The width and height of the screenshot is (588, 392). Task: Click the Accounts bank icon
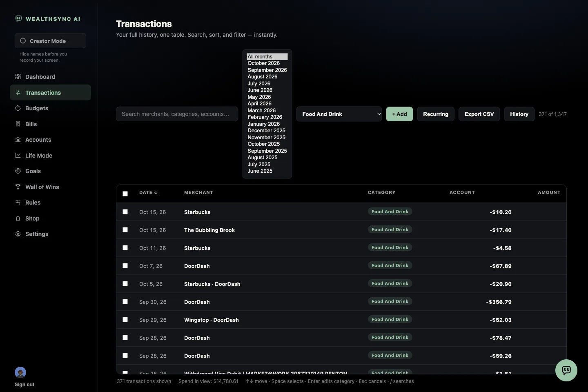[x=18, y=139]
